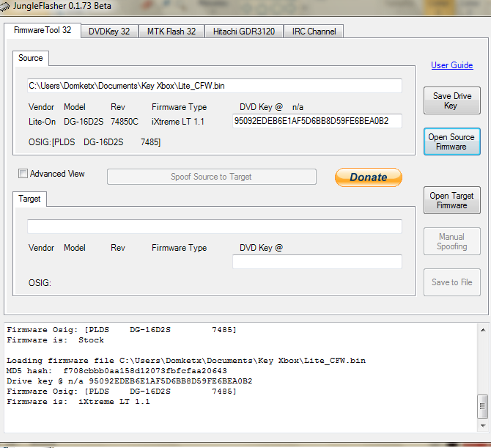Click the Save to File button

click(452, 282)
